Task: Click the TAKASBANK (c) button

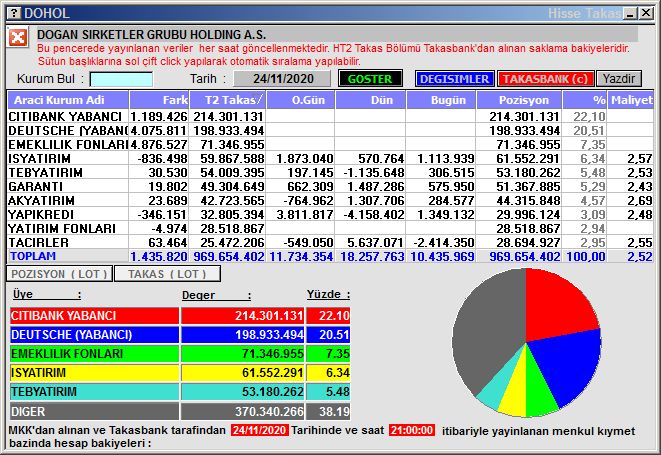Action: pos(545,79)
